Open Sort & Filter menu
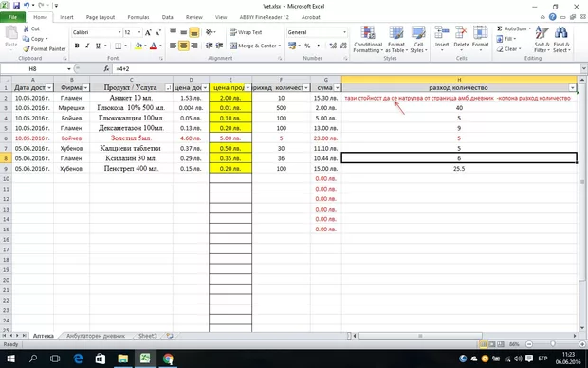Viewport: 588px width, 368px height. click(x=542, y=40)
